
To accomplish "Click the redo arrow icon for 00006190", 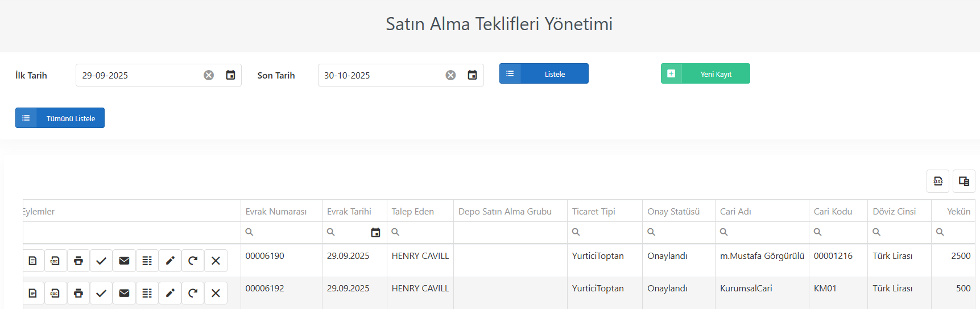I will point(193,261).
